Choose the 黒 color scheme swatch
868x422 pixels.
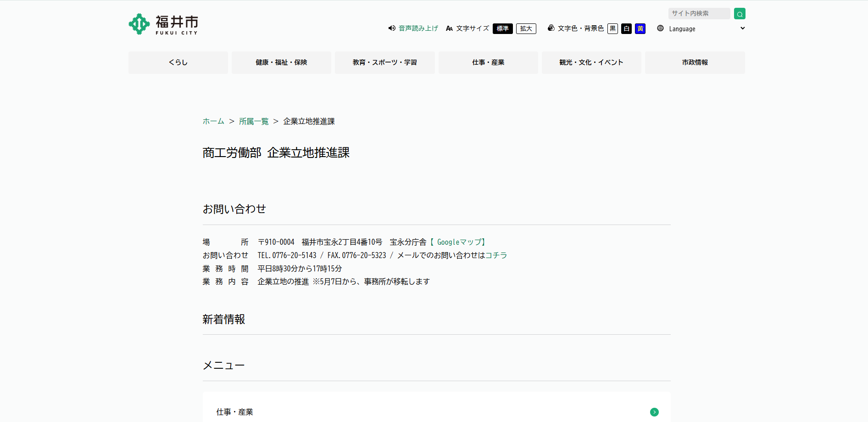pos(612,28)
